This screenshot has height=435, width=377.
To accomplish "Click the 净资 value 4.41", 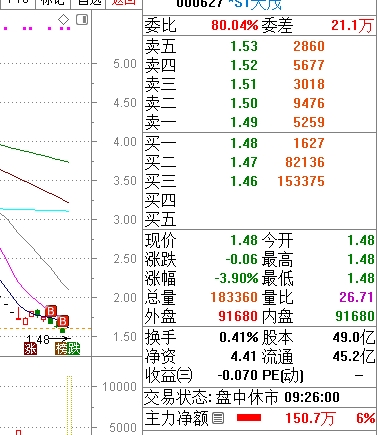I will click(x=244, y=356).
